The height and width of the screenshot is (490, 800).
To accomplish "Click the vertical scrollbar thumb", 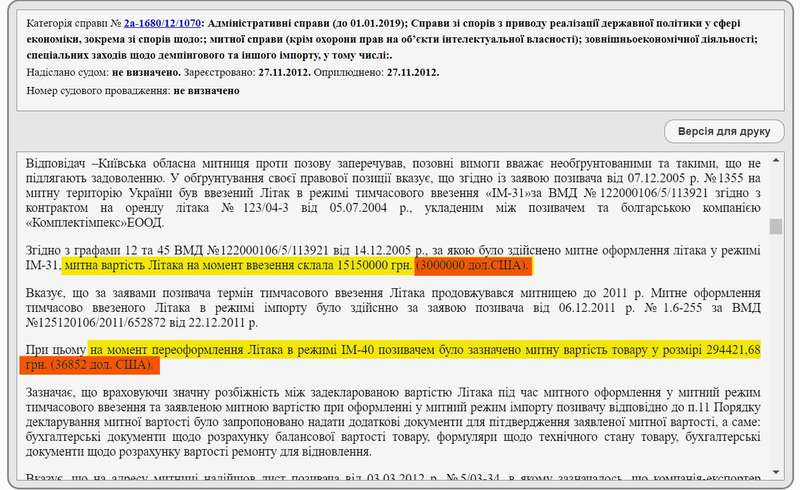I will (x=775, y=225).
